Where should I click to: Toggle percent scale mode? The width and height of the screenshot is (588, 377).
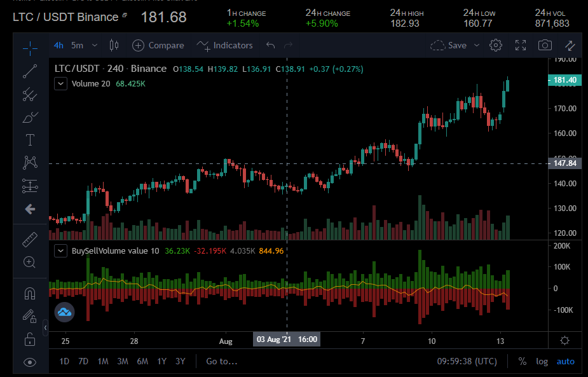(x=523, y=361)
